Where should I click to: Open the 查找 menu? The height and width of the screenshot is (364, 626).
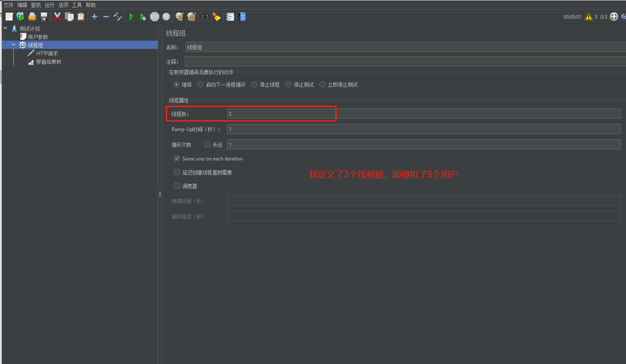pyautogui.click(x=36, y=5)
